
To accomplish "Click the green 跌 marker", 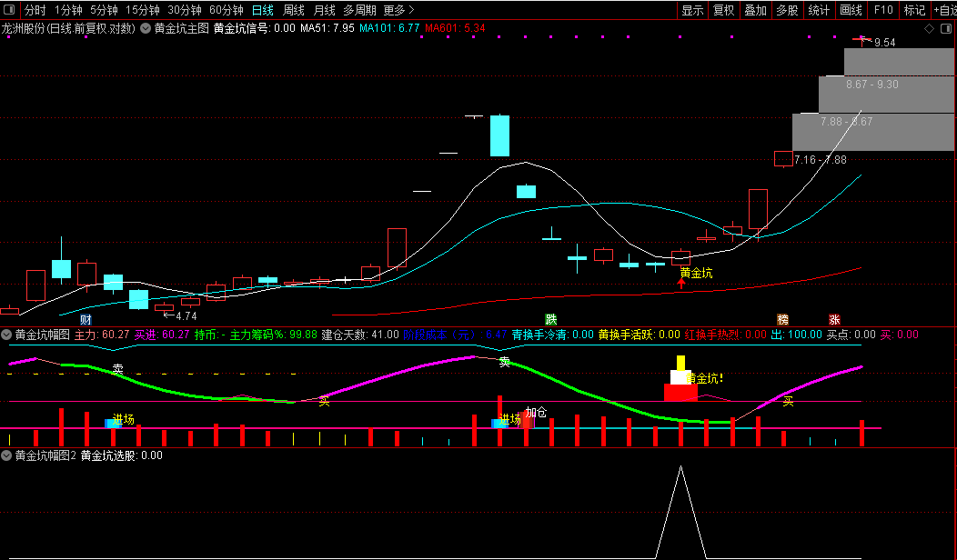I will click(551, 320).
